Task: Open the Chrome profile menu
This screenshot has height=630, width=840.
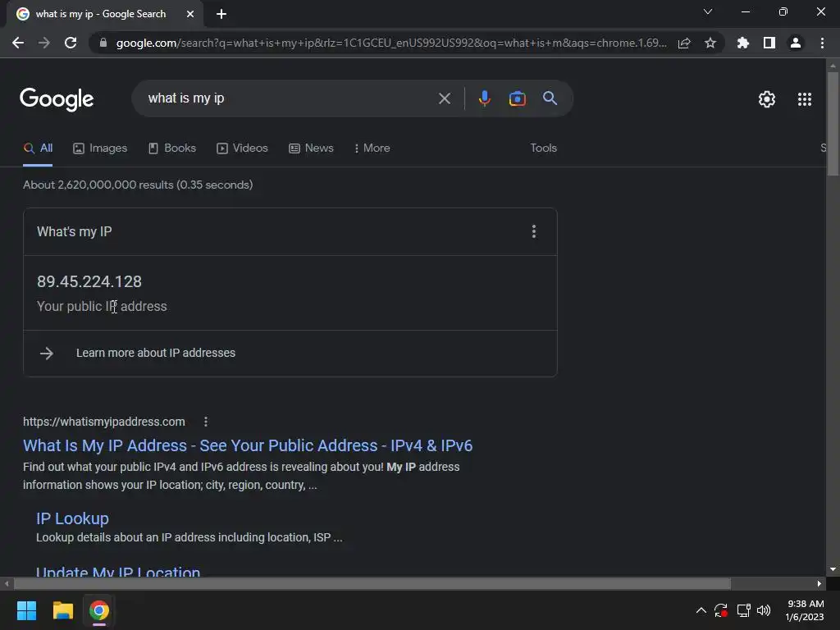Action: [x=796, y=43]
